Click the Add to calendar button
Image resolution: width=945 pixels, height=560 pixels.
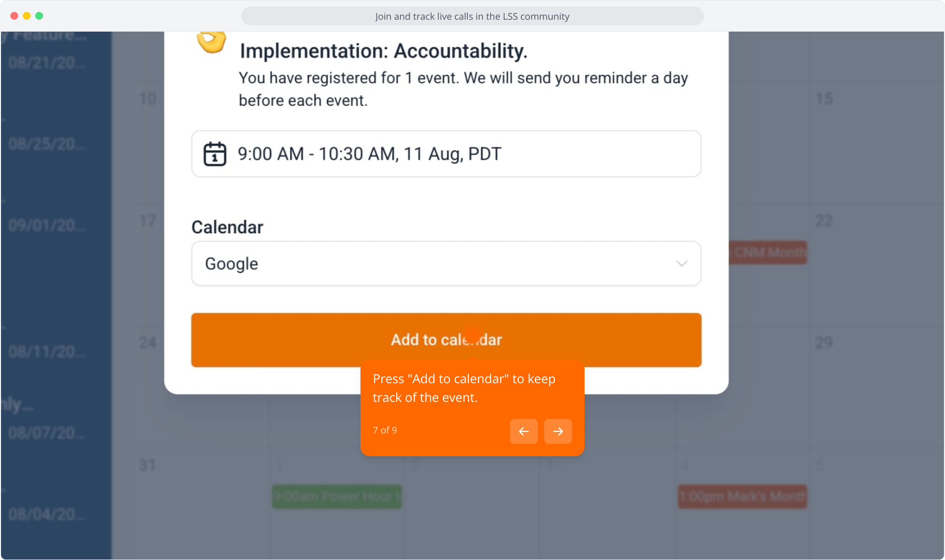point(446,340)
